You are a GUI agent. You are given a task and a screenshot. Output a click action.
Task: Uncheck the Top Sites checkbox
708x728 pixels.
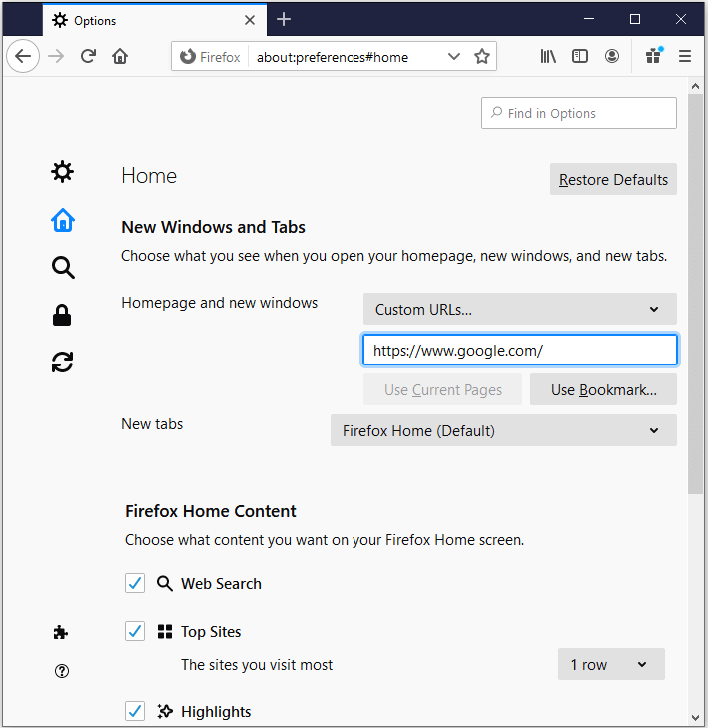135,631
